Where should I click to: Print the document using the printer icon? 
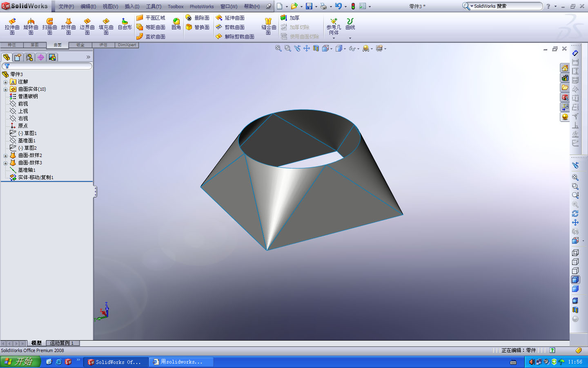pos(323,6)
